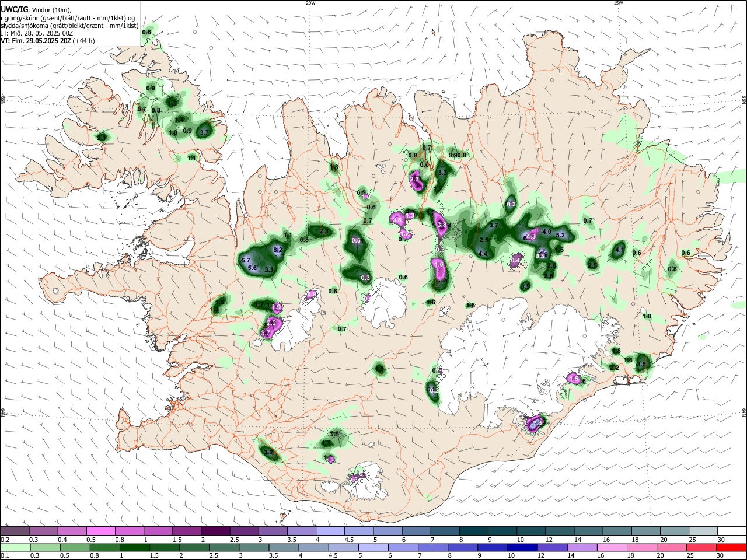Click the 'UWC/IG: Vindur (10m)' title line
747x560 pixels.
pyautogui.click(x=36, y=10)
